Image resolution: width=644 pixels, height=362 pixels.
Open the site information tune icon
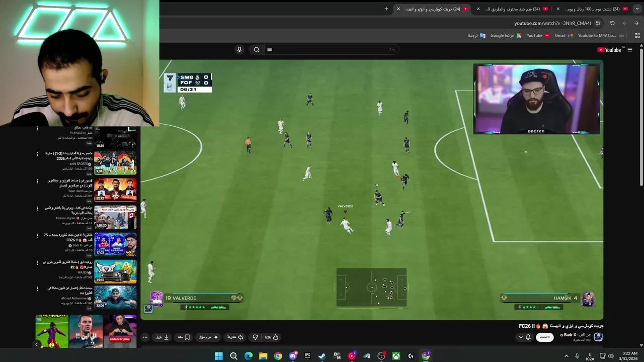click(598, 23)
